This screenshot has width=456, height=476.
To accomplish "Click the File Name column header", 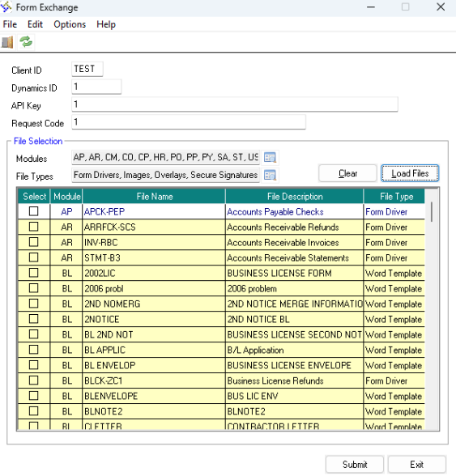I will click(155, 197).
